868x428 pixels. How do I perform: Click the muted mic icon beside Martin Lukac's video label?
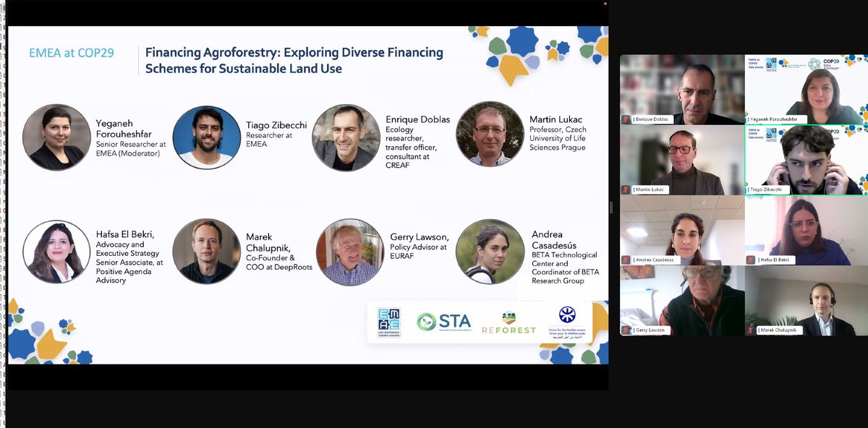tap(626, 189)
